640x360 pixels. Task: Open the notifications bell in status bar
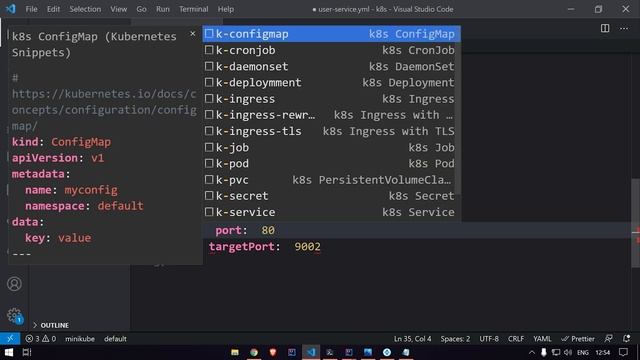coord(627,338)
